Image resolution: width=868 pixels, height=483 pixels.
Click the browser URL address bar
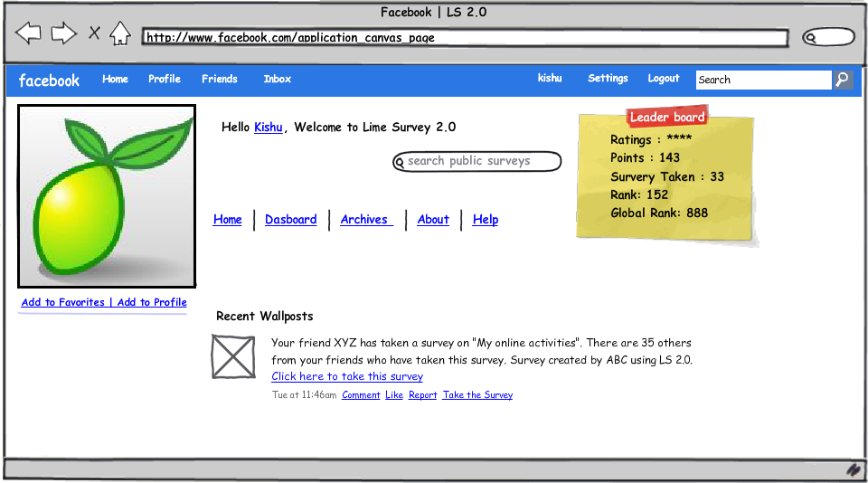tap(465, 38)
